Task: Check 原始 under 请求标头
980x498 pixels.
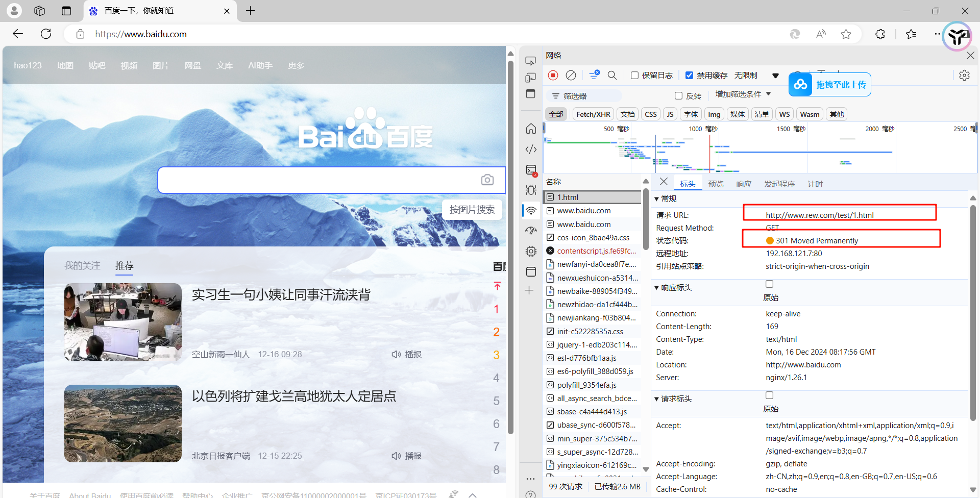Action: point(769,395)
